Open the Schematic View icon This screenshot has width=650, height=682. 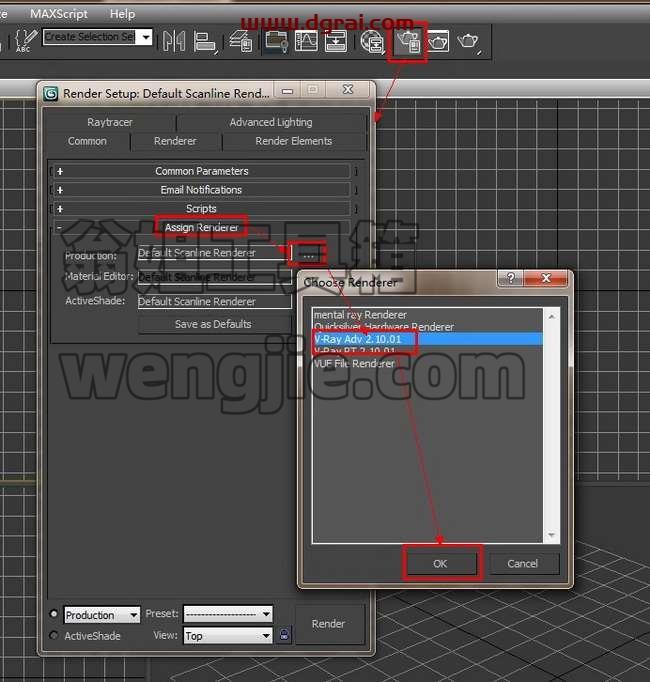pyautogui.click(x=336, y=42)
